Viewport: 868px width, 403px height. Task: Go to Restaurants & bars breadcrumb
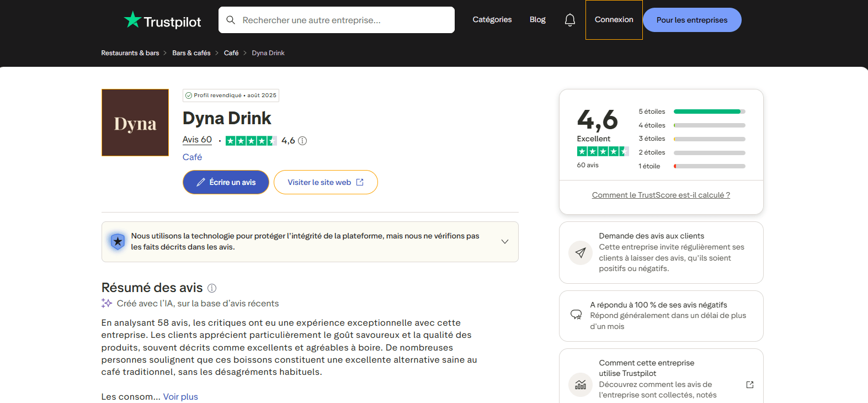(130, 53)
